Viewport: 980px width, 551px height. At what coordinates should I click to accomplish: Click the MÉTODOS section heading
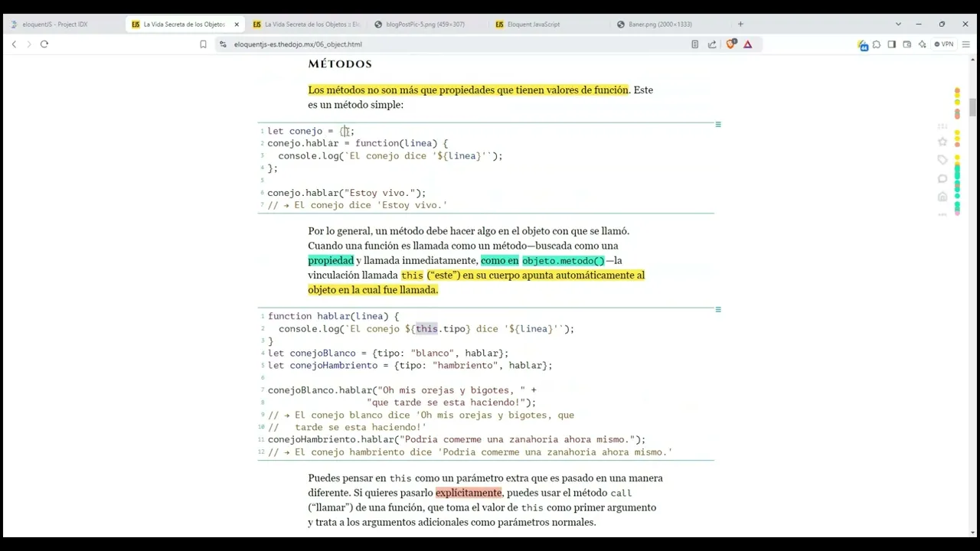tap(340, 64)
